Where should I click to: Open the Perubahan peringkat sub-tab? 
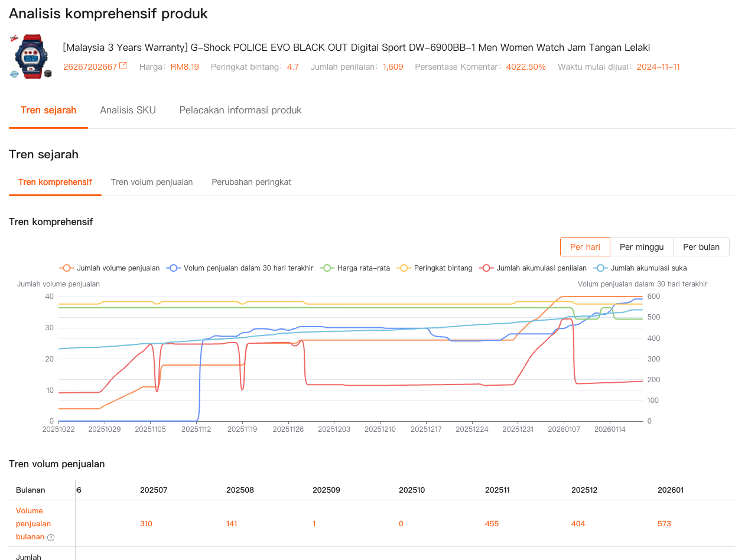(x=251, y=182)
